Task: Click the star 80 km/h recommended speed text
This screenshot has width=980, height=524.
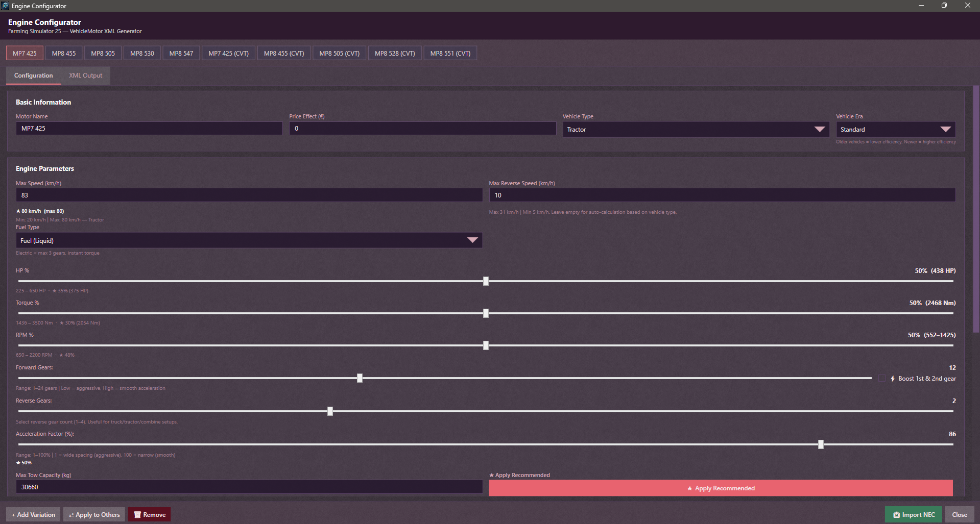Action: [x=40, y=211]
